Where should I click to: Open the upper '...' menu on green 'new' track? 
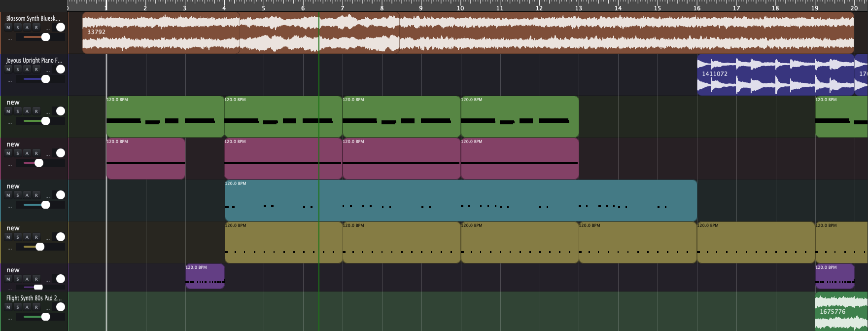tap(47, 112)
